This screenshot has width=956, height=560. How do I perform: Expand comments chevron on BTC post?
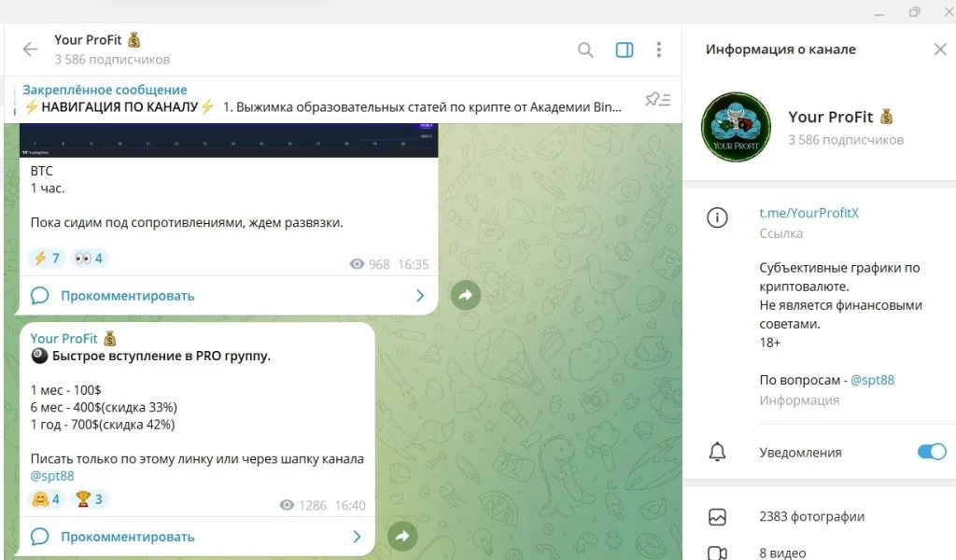[419, 296]
